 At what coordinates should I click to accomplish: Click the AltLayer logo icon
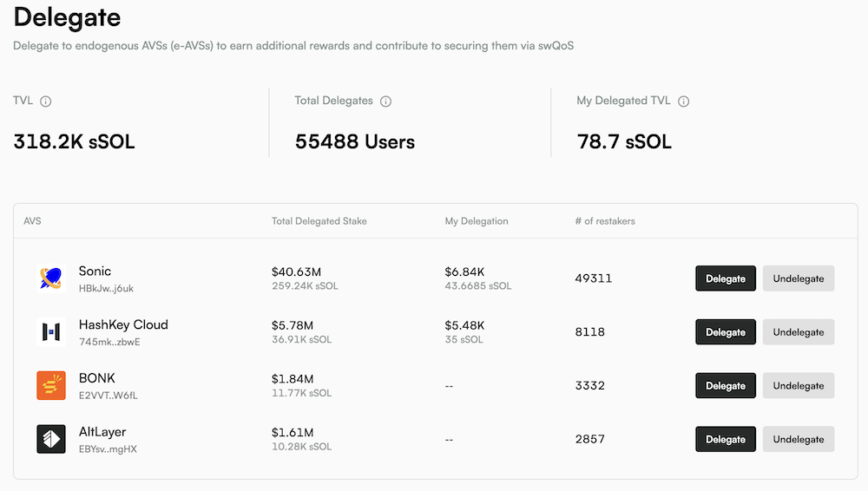pyautogui.click(x=51, y=439)
